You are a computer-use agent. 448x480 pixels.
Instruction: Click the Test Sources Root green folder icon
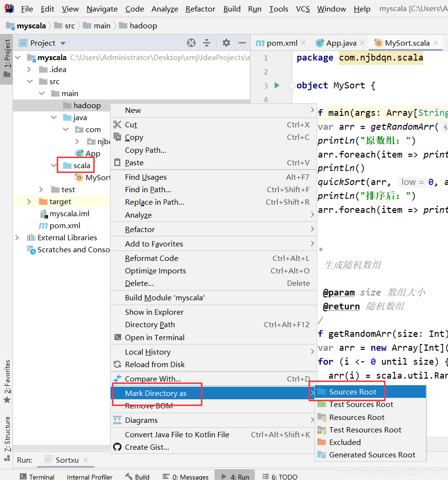coord(322,405)
